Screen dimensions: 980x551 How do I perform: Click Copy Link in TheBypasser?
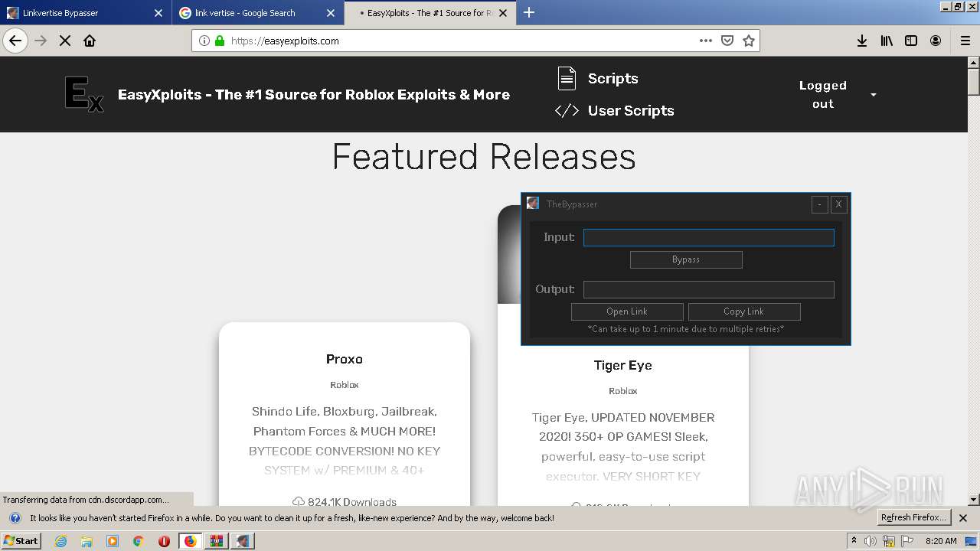744,311
